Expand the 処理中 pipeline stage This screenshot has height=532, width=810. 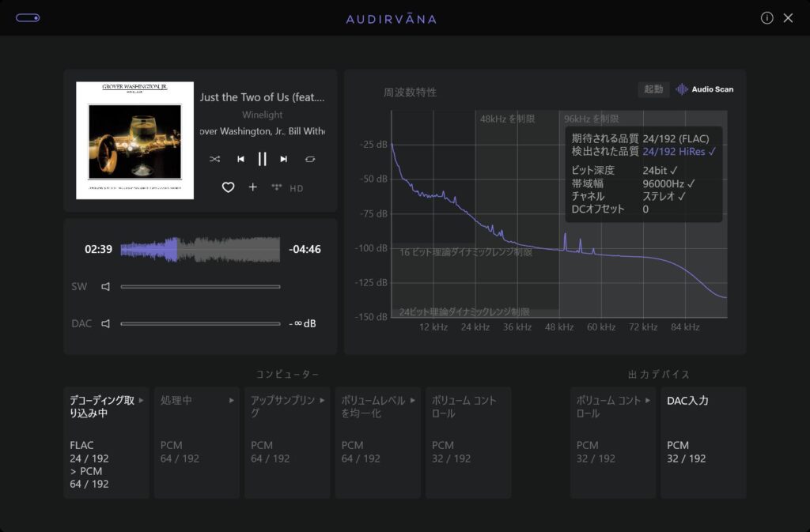[232, 401]
